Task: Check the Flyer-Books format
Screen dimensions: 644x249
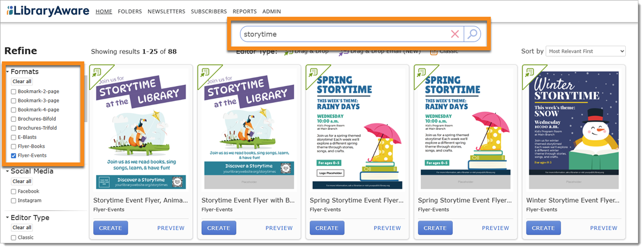Action: pos(14,146)
